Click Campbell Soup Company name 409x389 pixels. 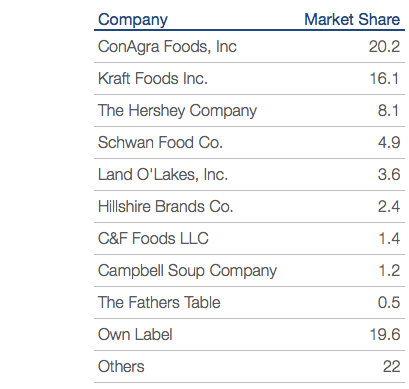pos(187,271)
